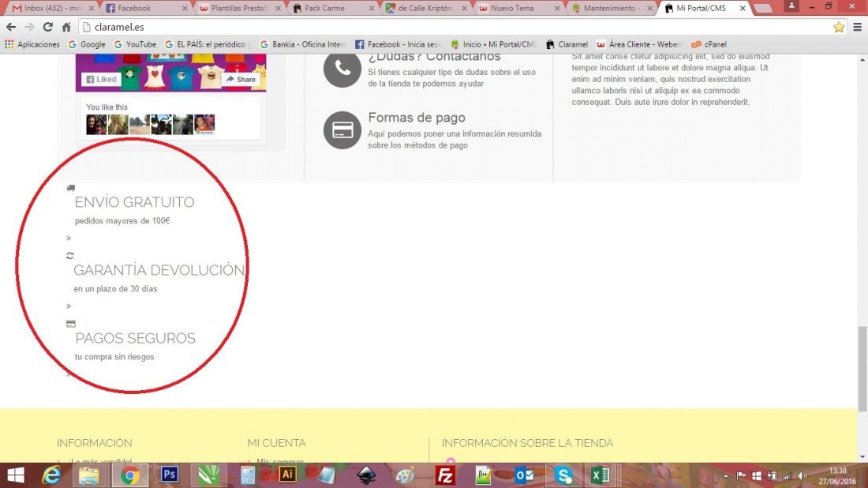Click the credit card icon beside Formas de pago
The height and width of the screenshot is (488, 868).
click(x=342, y=130)
